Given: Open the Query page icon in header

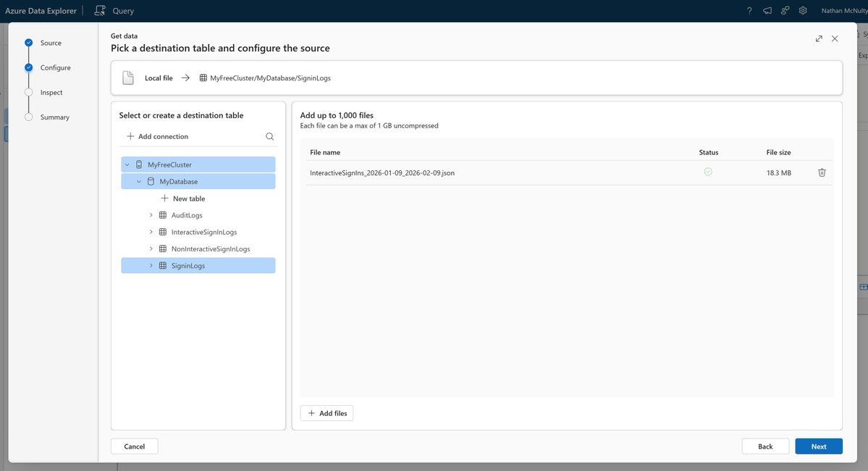Looking at the screenshot, I should pyautogui.click(x=100, y=11).
